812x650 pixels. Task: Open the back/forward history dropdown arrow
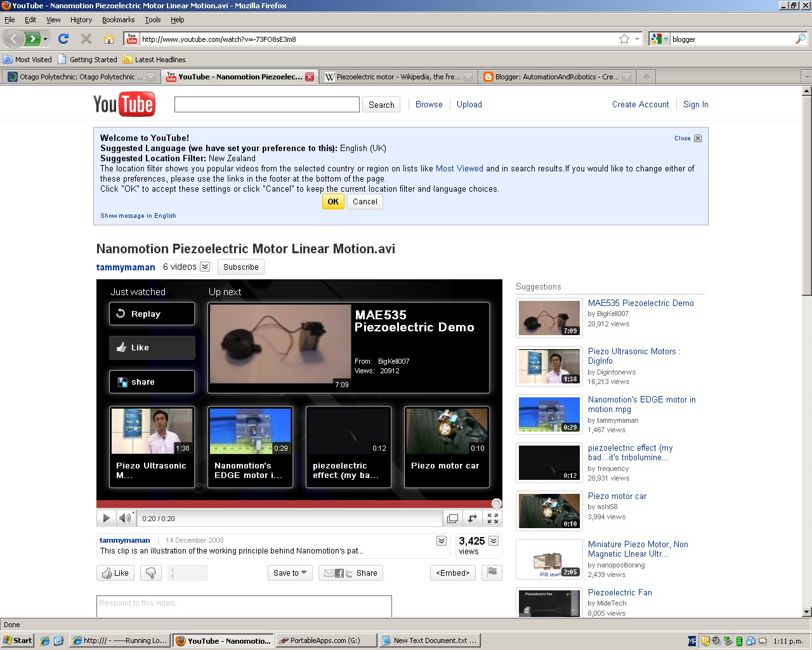[x=45, y=39]
